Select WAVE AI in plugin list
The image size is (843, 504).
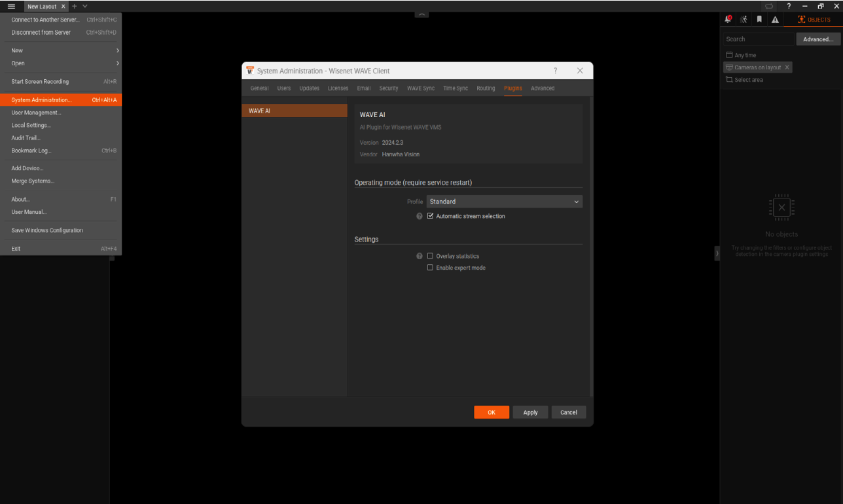coord(295,111)
